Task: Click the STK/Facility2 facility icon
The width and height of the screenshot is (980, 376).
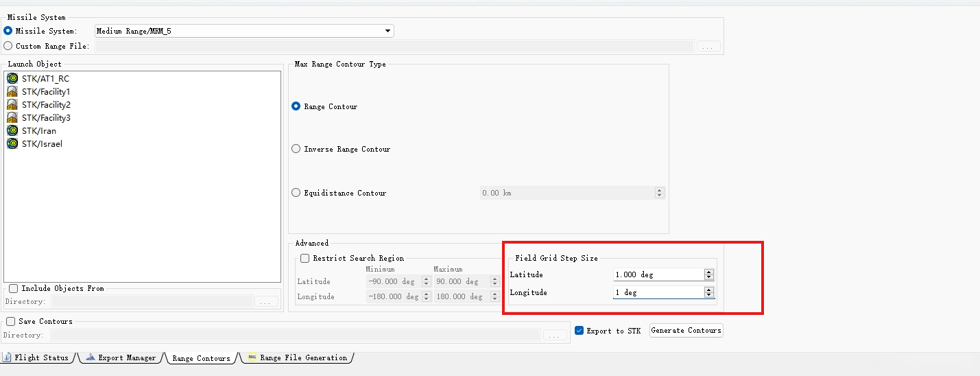Action: point(12,104)
